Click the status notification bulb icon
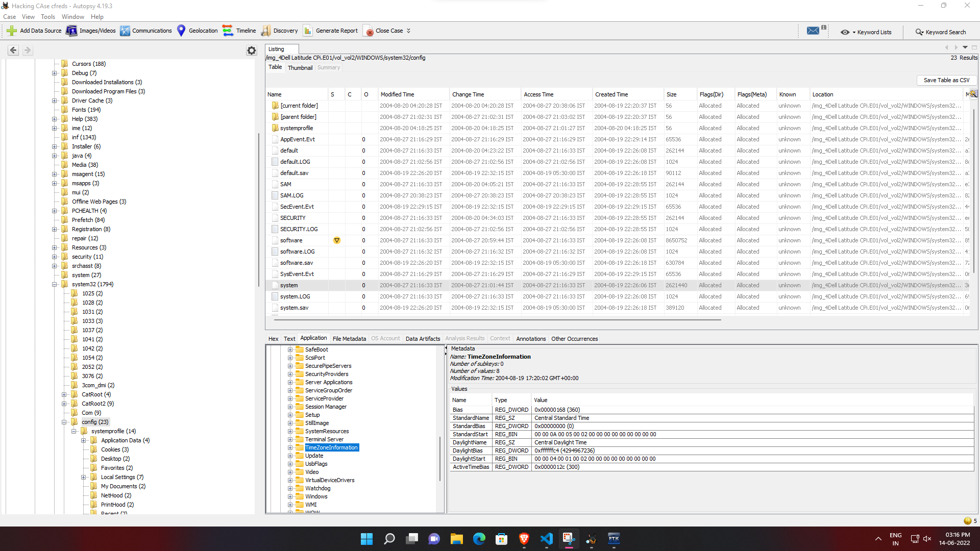This screenshot has height=551, width=980. (x=967, y=521)
